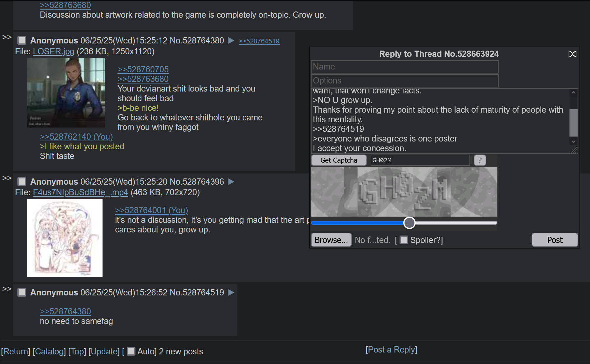Click into the Options field
Screen dimensions: 590x364
coord(405,81)
